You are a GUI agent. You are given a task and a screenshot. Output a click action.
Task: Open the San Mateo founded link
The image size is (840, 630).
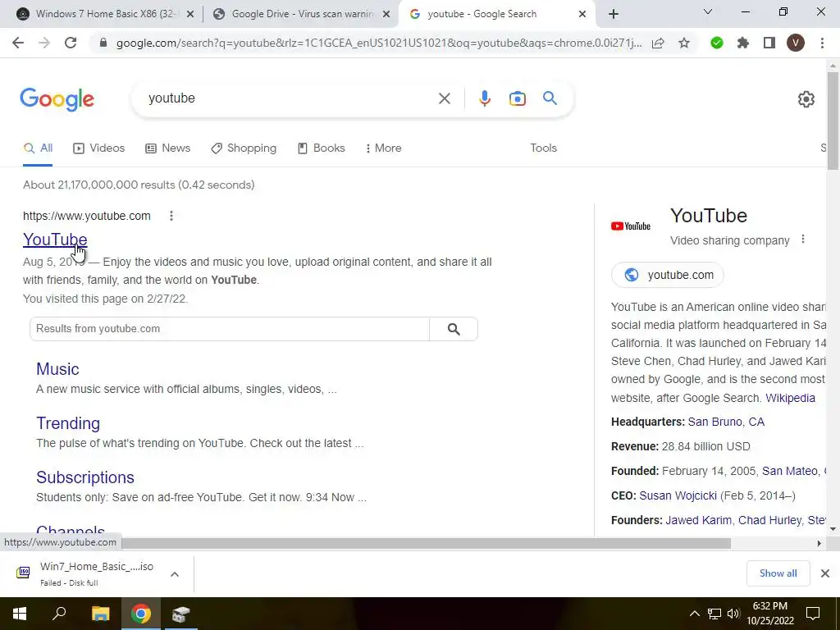[790, 472]
